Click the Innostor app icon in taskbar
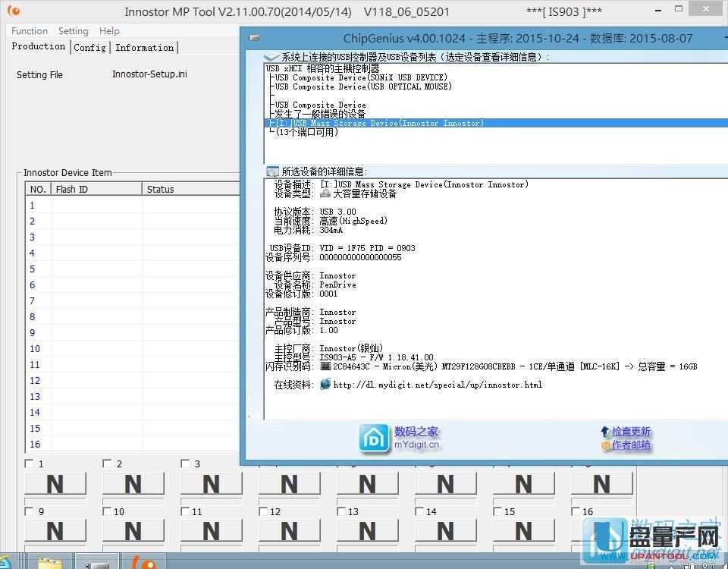728x569 pixels. point(144,561)
